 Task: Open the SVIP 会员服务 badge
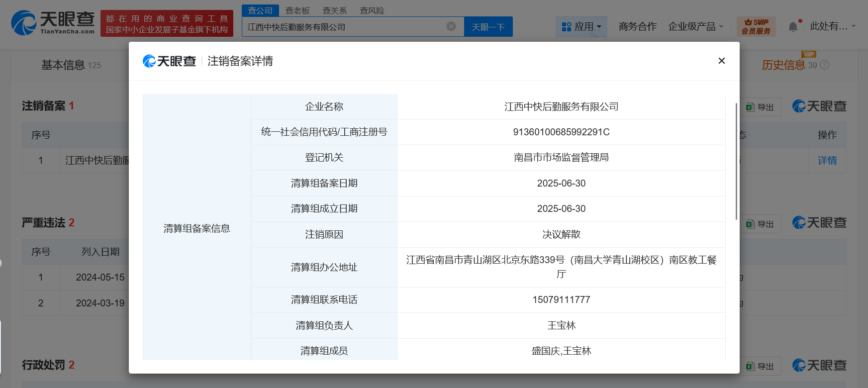(x=756, y=27)
